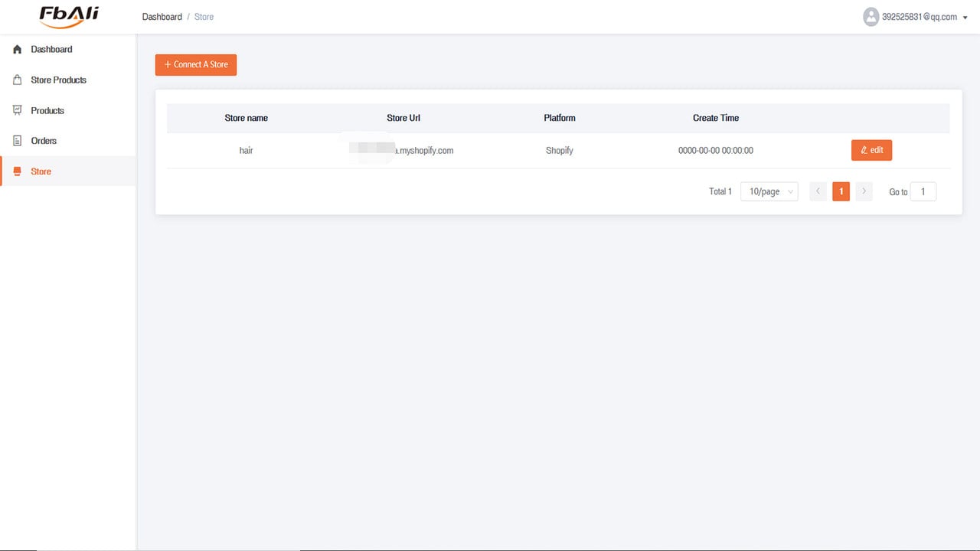Click the Store Url column header
The image size is (980, 551).
click(403, 118)
